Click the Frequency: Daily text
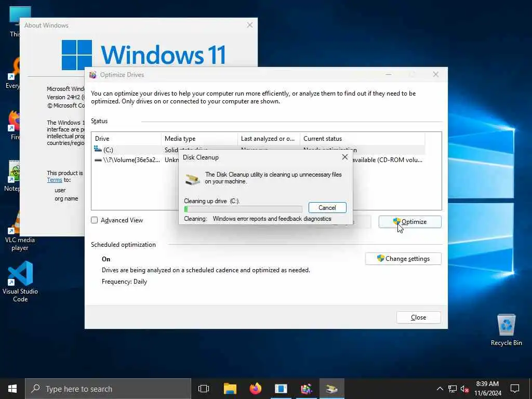Screen dimensions: 532x399 pyautogui.click(x=124, y=282)
